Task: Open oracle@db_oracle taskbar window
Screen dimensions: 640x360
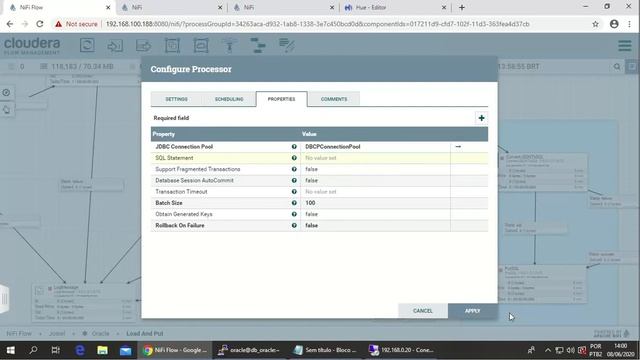Action: (249, 350)
